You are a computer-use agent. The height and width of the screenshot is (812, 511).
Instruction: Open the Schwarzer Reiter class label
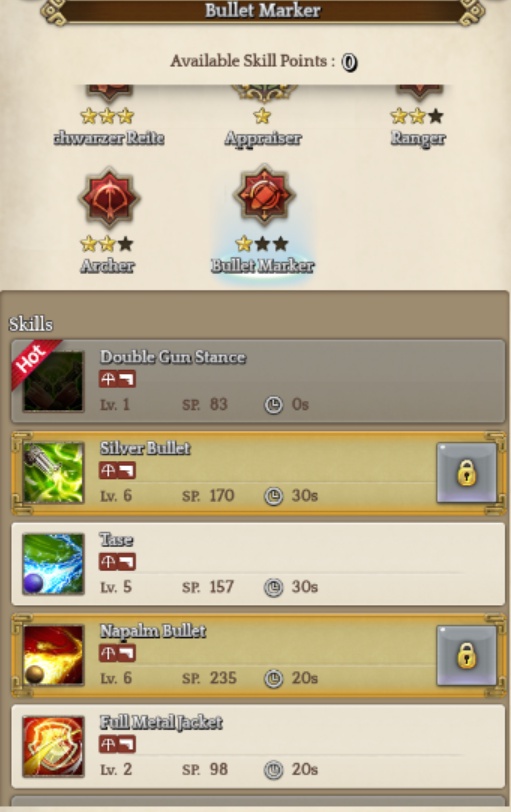pos(109,138)
